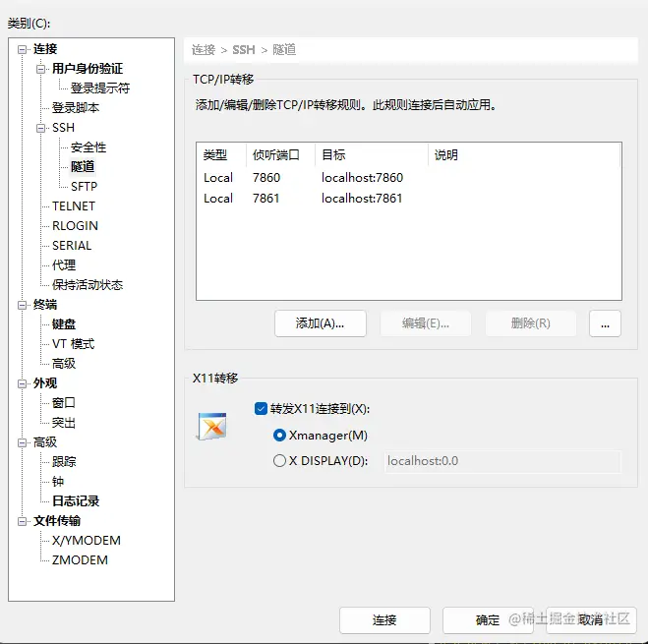Collapse the 外观 tree node
This screenshot has height=644, width=648.
22,383
